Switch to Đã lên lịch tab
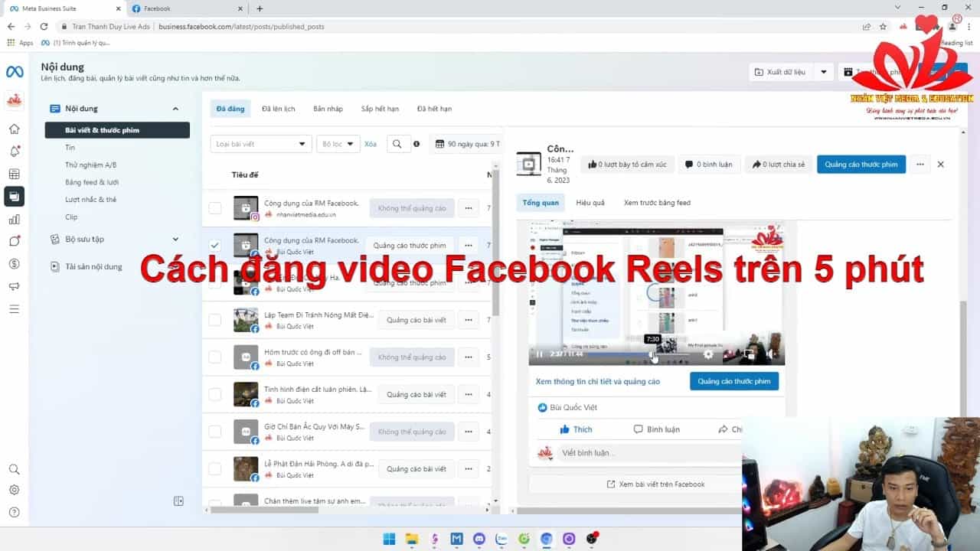This screenshot has width=980, height=551. (278, 109)
